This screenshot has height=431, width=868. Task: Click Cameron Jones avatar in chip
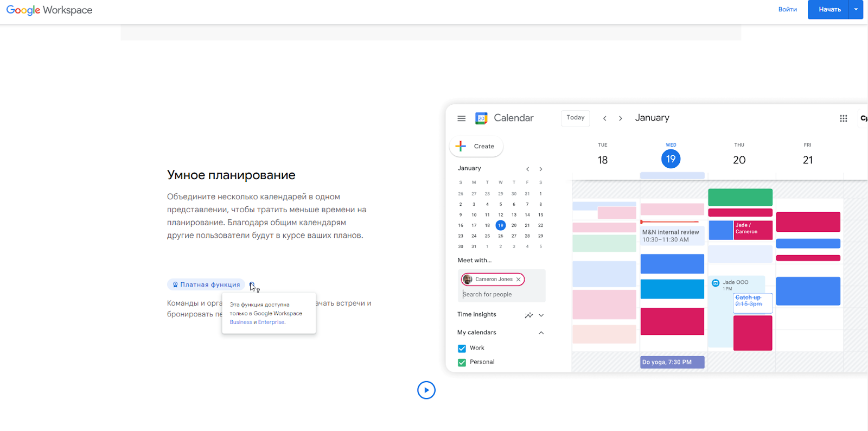pyautogui.click(x=468, y=280)
